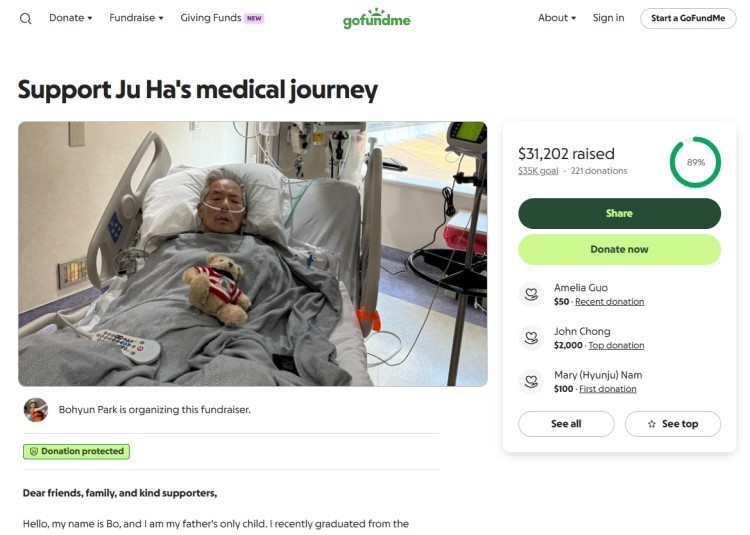Click the organizer's profile avatar
The width and height of the screenshot is (750, 535).
36,409
